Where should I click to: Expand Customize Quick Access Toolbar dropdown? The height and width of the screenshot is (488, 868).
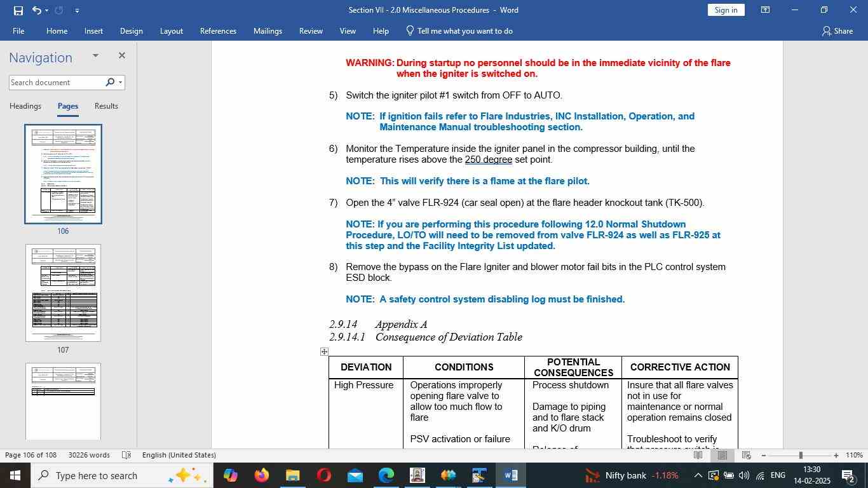click(77, 10)
